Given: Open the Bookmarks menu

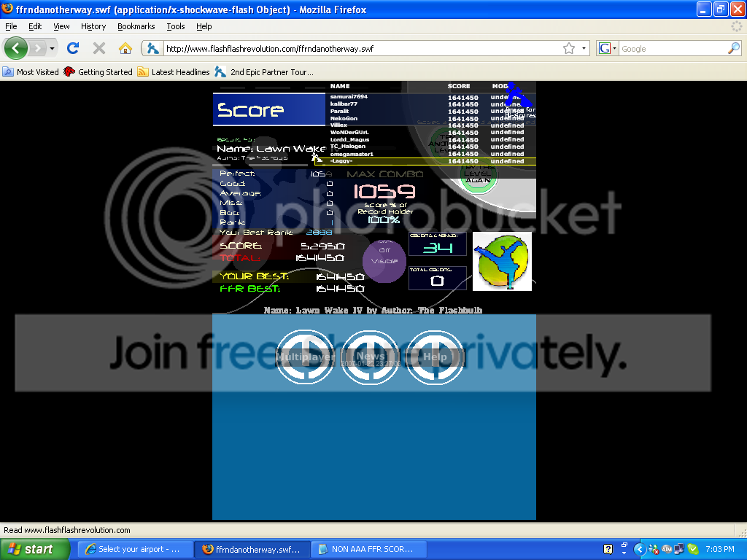Looking at the screenshot, I should (136, 26).
